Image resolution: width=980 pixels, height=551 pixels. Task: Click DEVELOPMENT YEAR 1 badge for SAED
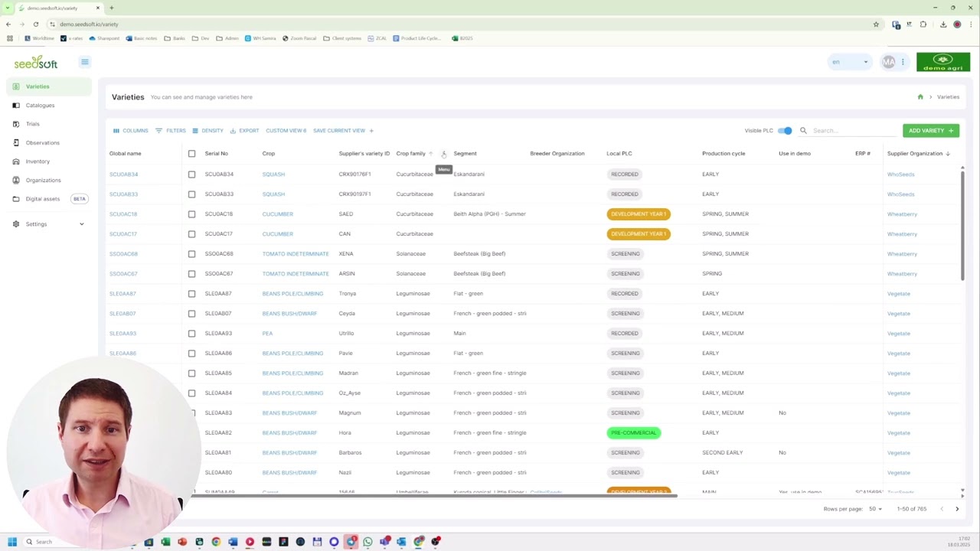click(639, 214)
